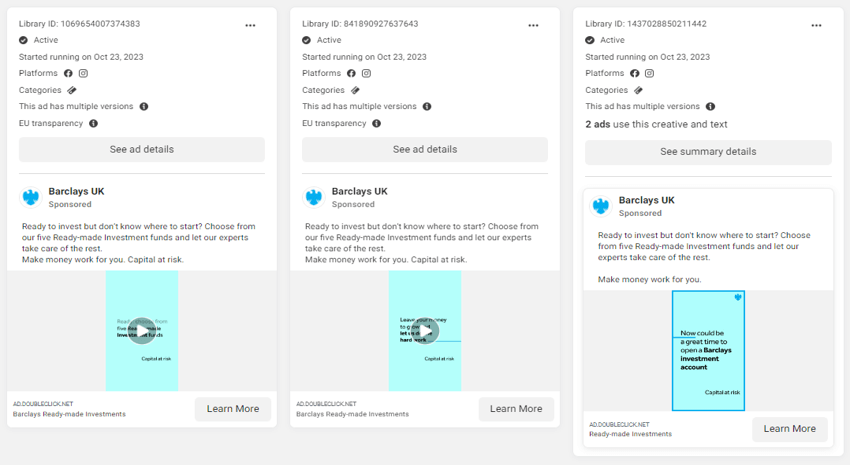Click 'Library ID: 841890927637643' text
This screenshot has height=465, width=850.
360,24
